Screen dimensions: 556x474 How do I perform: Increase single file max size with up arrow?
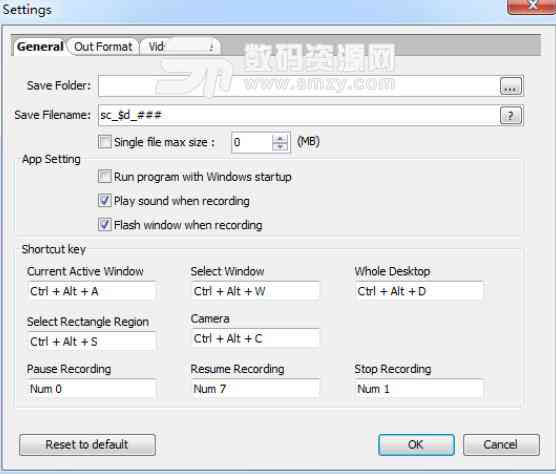[x=280, y=138]
